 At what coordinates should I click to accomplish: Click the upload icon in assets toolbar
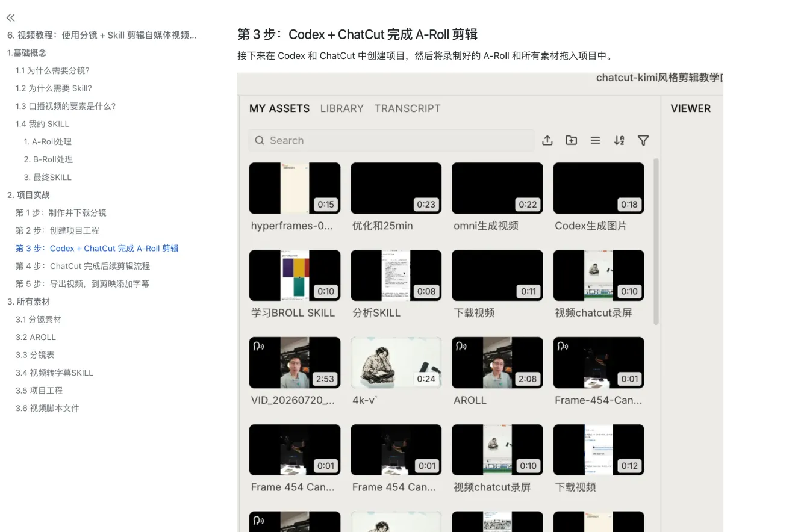(x=547, y=140)
